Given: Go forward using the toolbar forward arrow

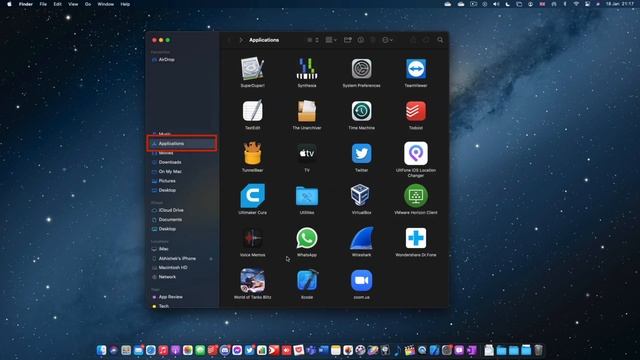Looking at the screenshot, I should 241,40.
